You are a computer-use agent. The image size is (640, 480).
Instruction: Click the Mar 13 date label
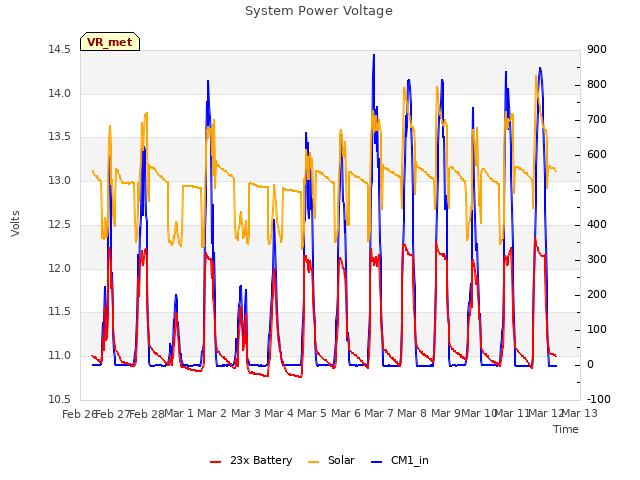click(582, 414)
